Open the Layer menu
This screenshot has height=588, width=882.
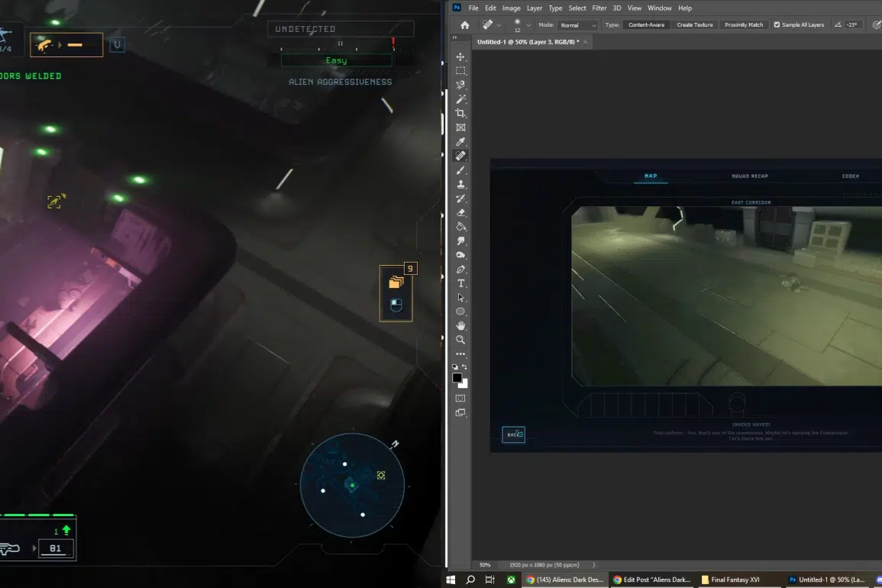pyautogui.click(x=535, y=8)
